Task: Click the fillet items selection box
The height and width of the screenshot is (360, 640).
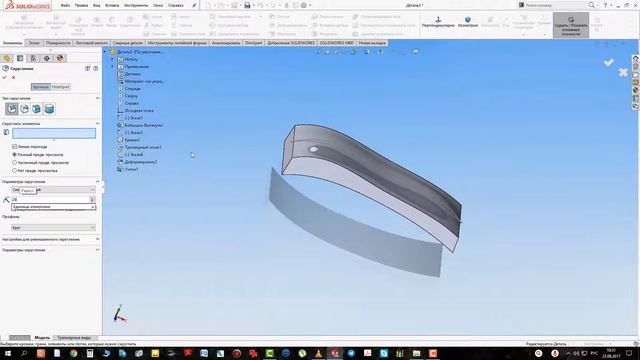Action: point(54,133)
